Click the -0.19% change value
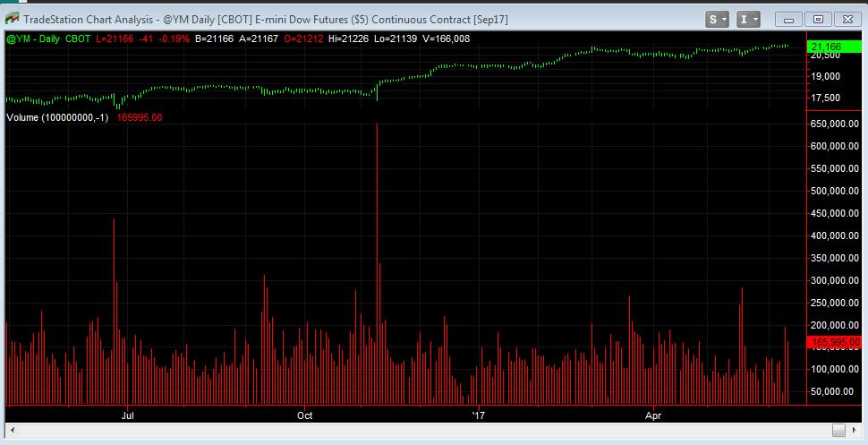 point(174,39)
